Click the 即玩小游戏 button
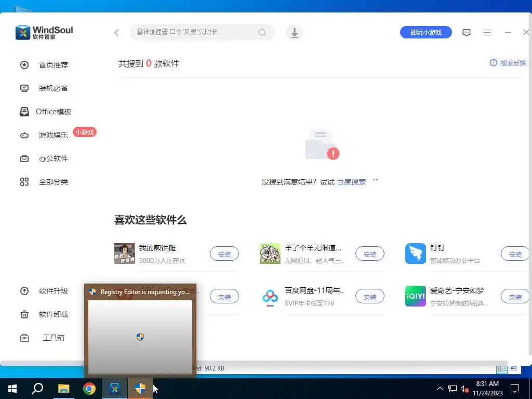Screen dimensions: 532x399 pos(426,32)
